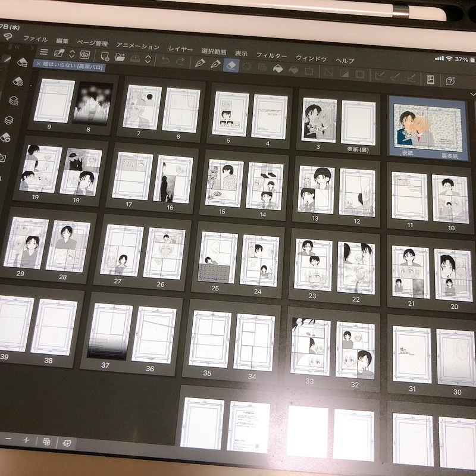Screen dimensions: 476x476
Task: Click the deselect crossed-square icon
Action: [x=329, y=72]
